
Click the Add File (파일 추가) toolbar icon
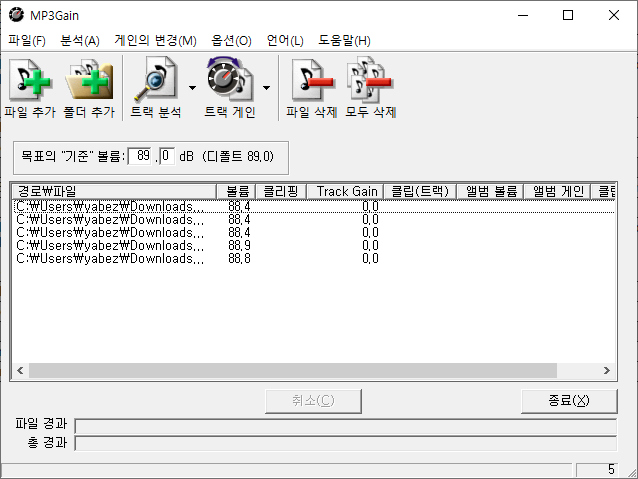(x=30, y=79)
